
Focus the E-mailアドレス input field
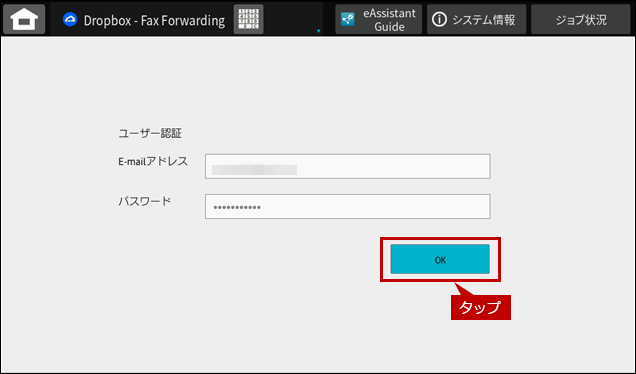pos(348,166)
